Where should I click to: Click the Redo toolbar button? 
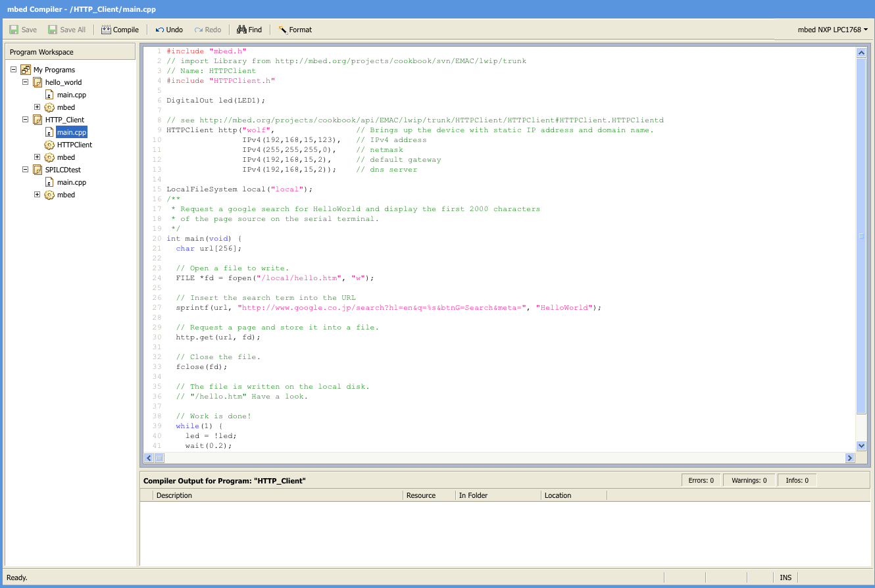[208, 30]
